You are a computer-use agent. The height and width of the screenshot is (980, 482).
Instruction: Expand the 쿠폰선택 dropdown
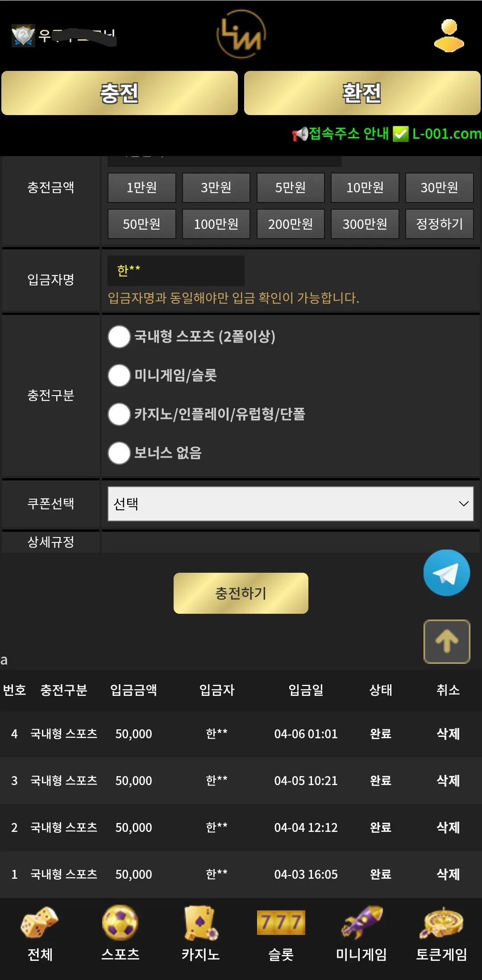tap(291, 504)
